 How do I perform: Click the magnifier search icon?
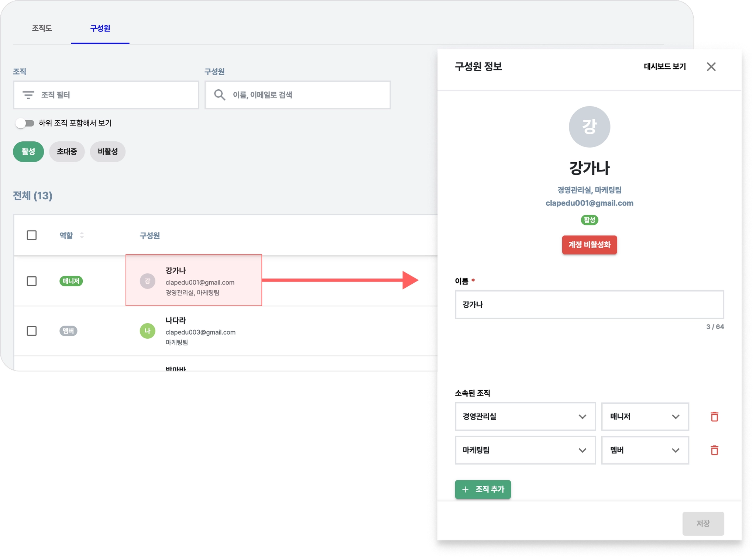click(x=220, y=95)
